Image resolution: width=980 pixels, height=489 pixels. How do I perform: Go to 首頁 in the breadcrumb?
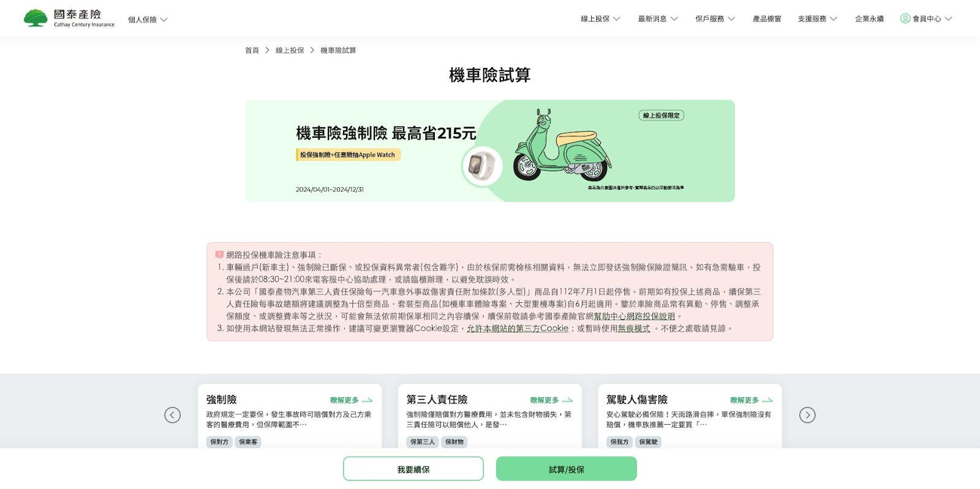[x=252, y=50]
